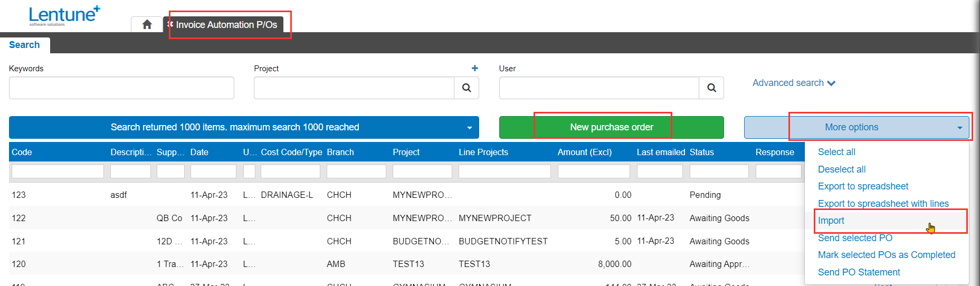Add project with the plus icon
980x286 pixels.
coord(475,68)
